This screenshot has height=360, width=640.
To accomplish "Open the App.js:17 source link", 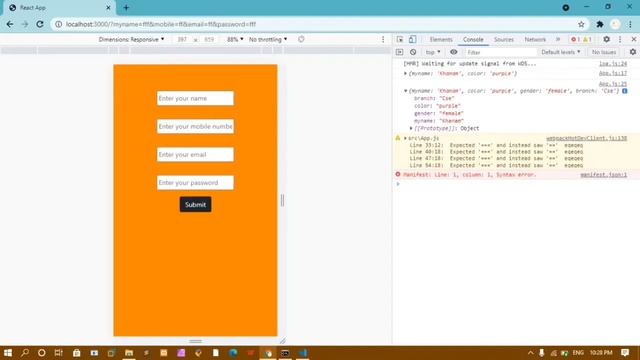I will pyautogui.click(x=613, y=73).
